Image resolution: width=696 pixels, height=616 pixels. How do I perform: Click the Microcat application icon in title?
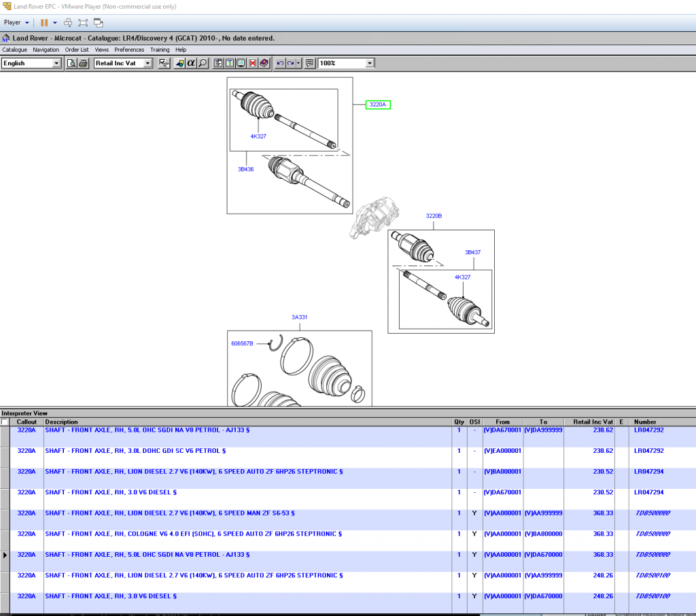5,38
